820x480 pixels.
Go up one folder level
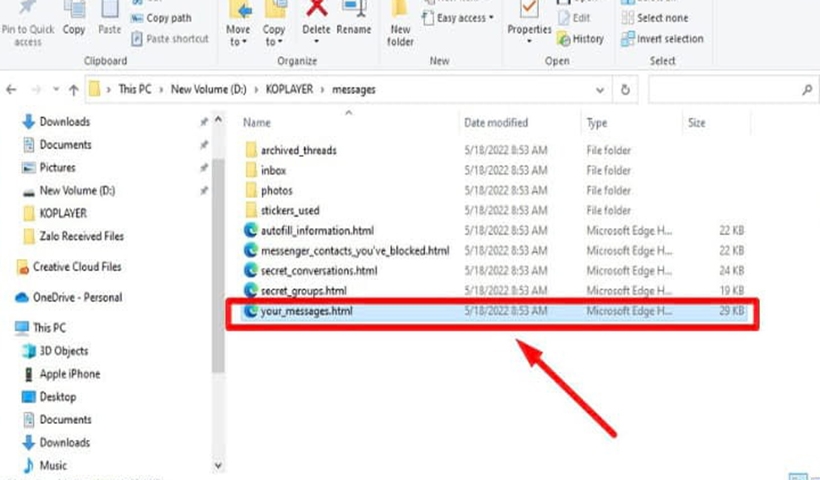[74, 90]
